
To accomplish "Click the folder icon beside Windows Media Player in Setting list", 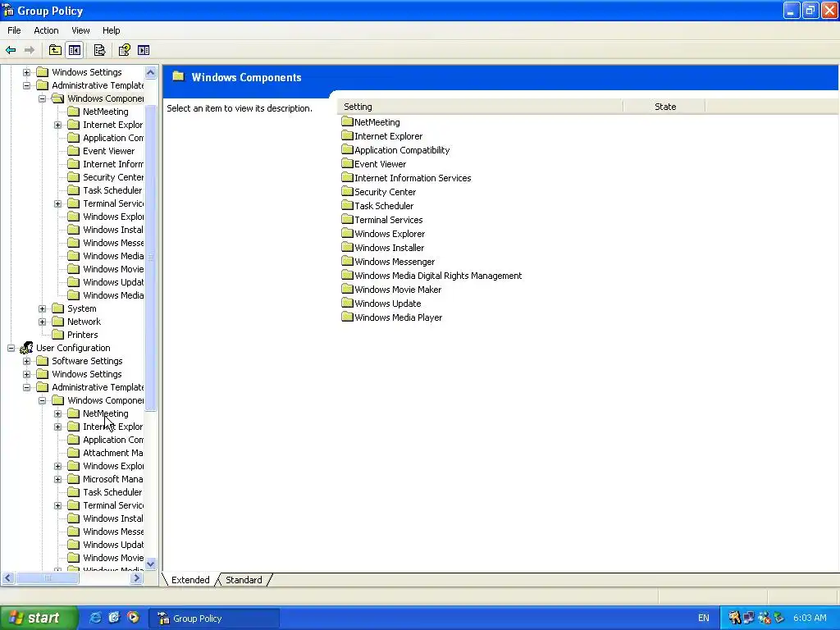I will click(347, 317).
